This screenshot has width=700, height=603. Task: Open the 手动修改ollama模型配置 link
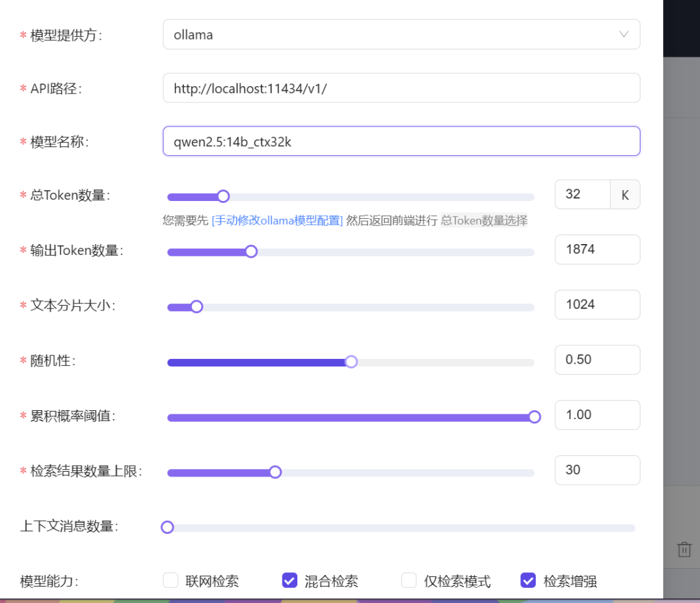278,221
